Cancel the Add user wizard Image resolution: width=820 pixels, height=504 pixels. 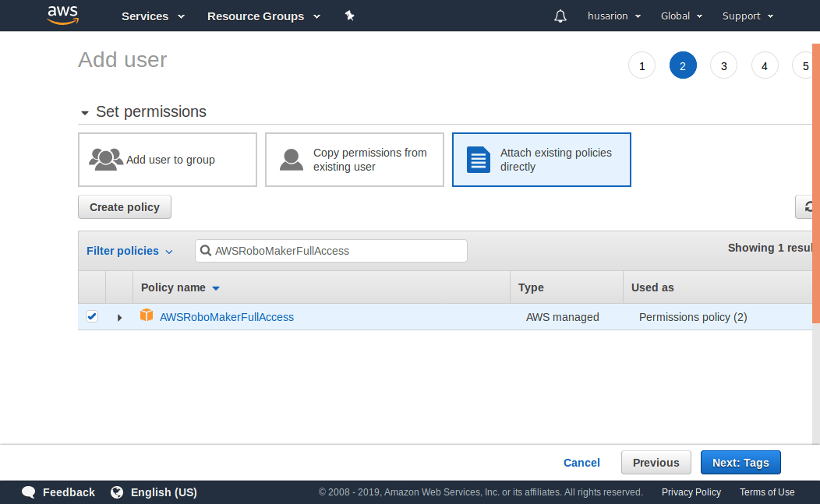[581, 463]
